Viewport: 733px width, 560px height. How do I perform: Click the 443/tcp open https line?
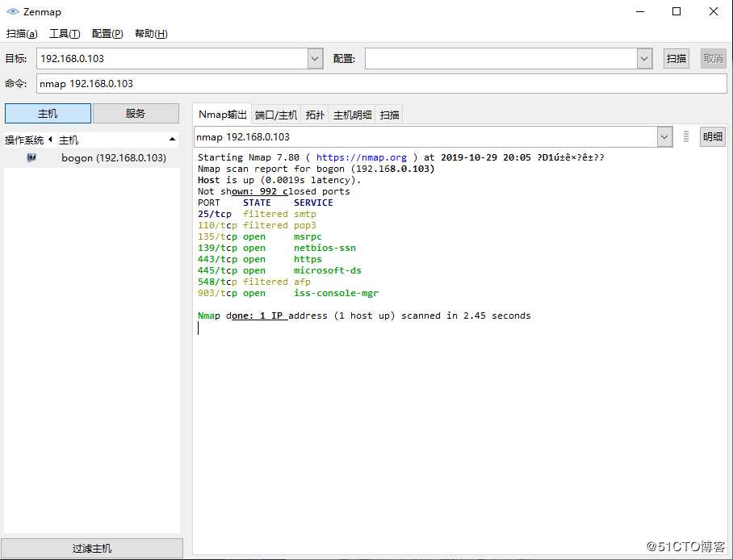point(259,260)
